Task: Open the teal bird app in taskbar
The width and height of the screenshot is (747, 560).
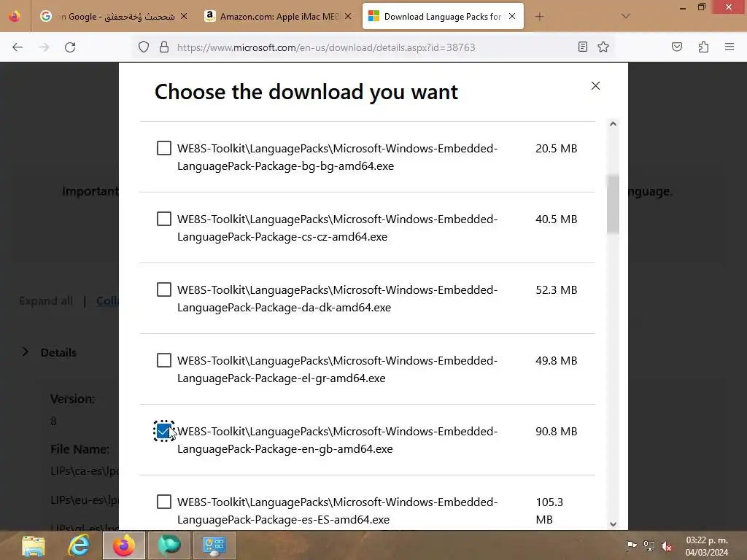Action: click(169, 545)
